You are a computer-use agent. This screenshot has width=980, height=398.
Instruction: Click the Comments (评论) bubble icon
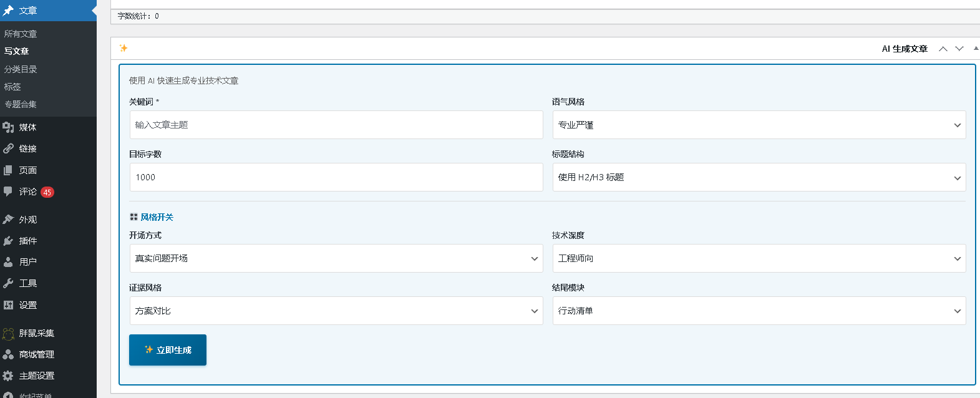click(8, 192)
